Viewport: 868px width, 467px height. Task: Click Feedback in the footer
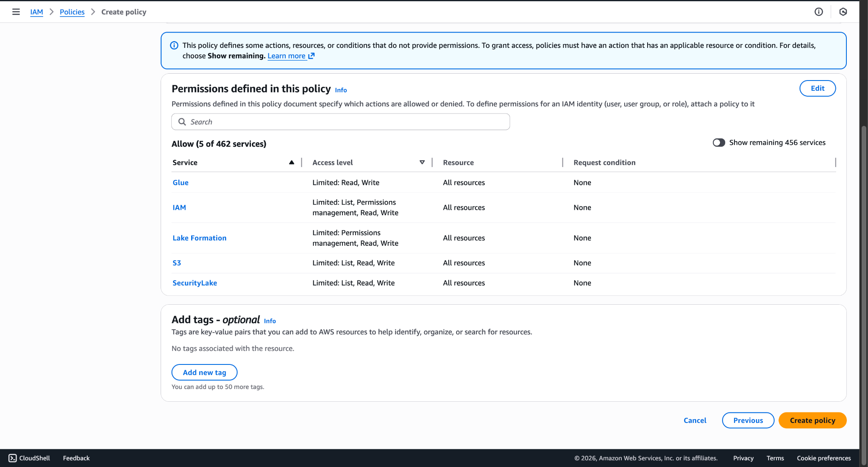tap(76, 458)
